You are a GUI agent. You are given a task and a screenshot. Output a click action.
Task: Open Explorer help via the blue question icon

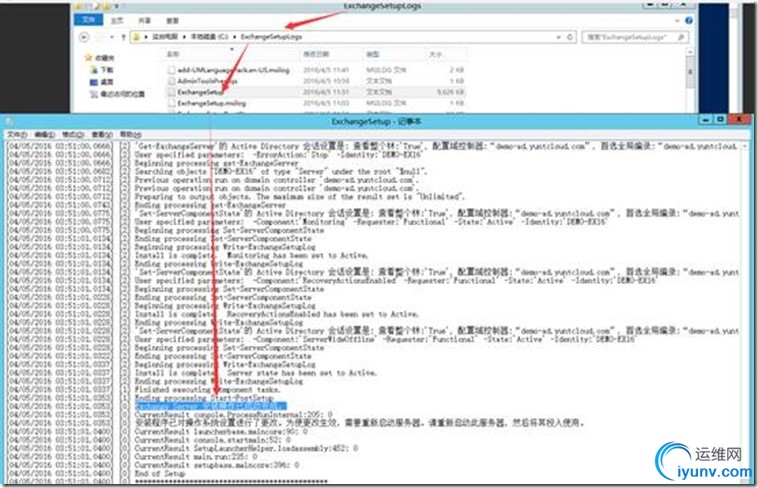pos(689,20)
